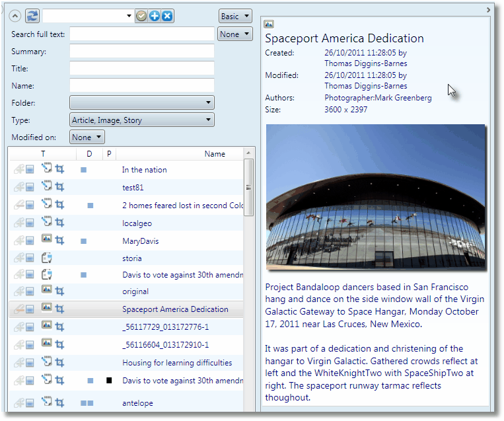Click the scroll up arrow of results list
This screenshot has width=504, height=421.
coord(248,153)
